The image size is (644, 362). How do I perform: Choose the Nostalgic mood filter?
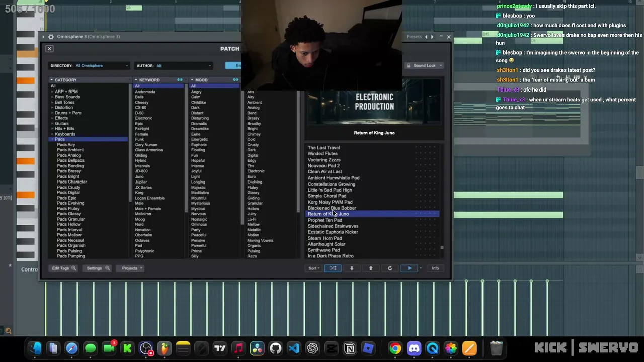click(199, 219)
